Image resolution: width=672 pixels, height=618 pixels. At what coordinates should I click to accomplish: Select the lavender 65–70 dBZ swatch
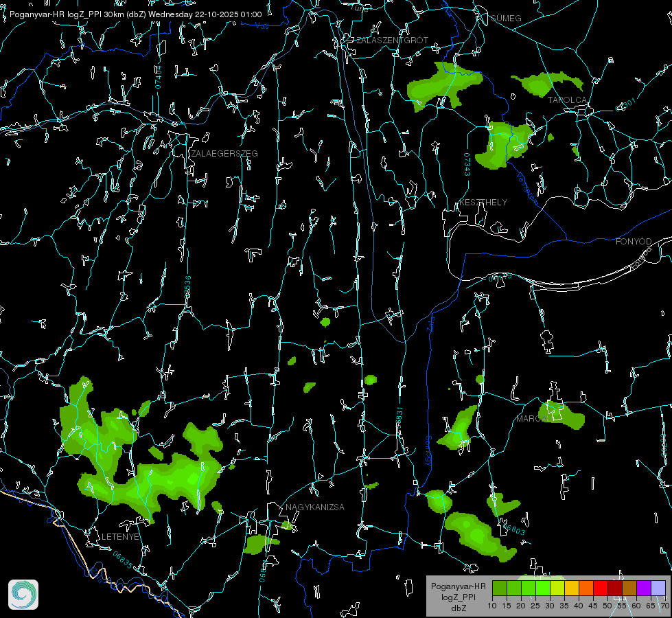[658, 588]
